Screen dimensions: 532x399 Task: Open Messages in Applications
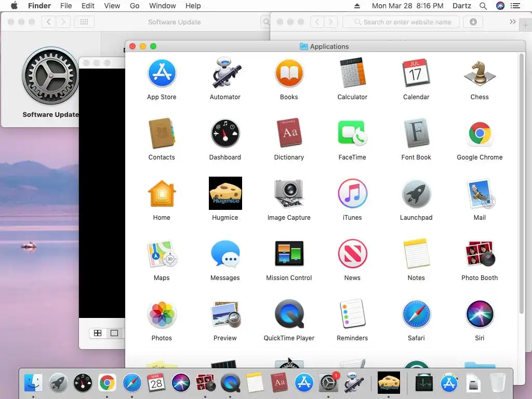(225, 254)
